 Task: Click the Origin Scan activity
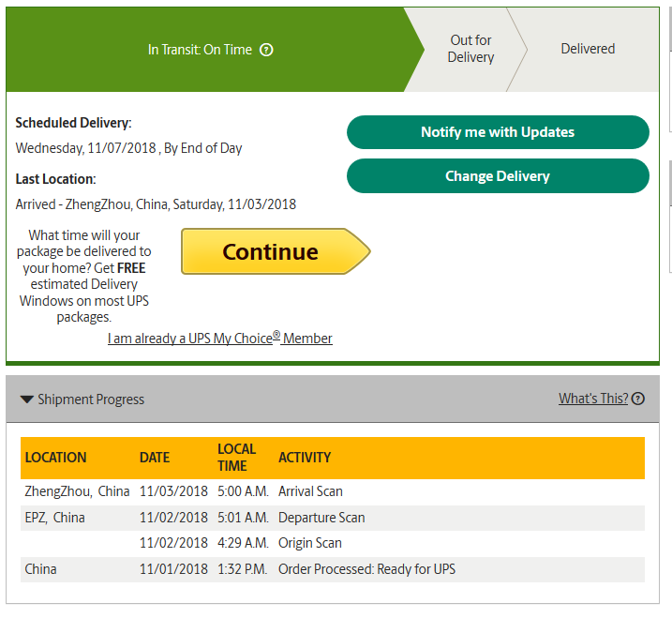point(310,543)
